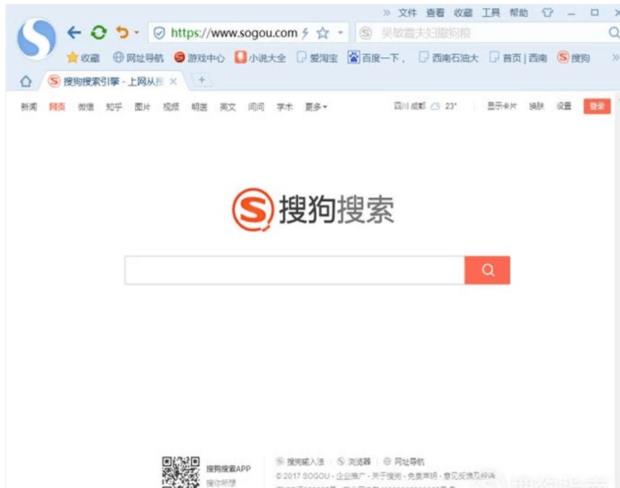Open the dropdown next to the undo arrow
Screen dimensions: 620x488
click(136, 32)
